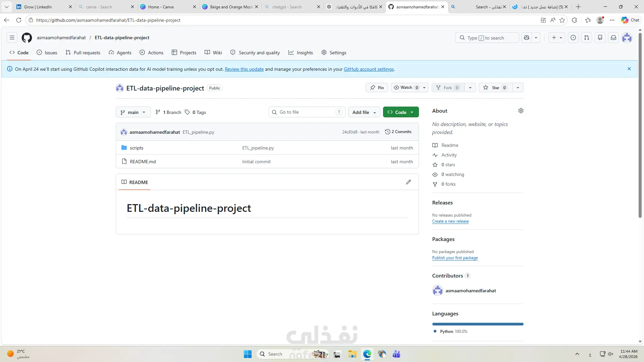Screen dimensions: 644x362
Task: Click Create a new release link
Action: coord(450,221)
